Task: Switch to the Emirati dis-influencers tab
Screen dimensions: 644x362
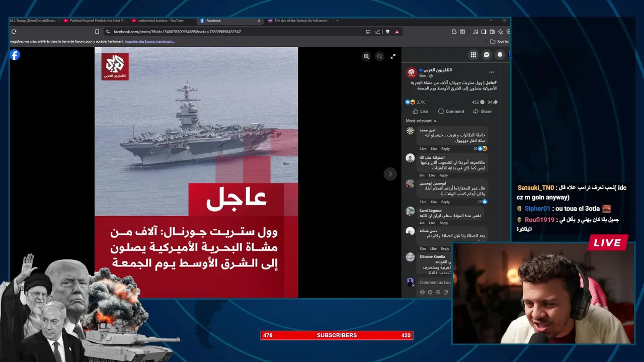Action: (298, 21)
